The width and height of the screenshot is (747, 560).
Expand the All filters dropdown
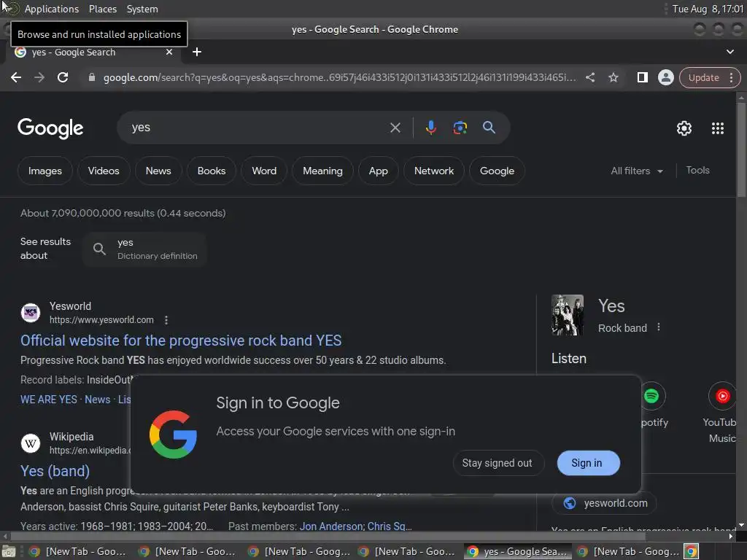pyautogui.click(x=636, y=171)
